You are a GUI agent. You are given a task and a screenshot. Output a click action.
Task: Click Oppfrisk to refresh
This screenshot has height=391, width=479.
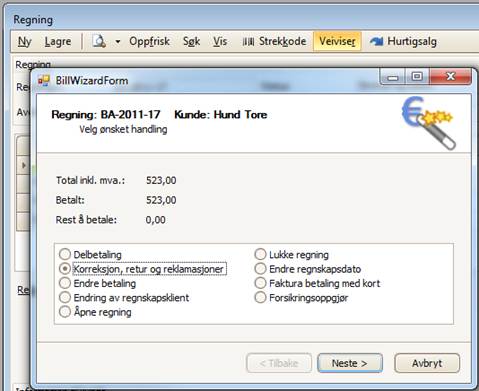tap(149, 41)
